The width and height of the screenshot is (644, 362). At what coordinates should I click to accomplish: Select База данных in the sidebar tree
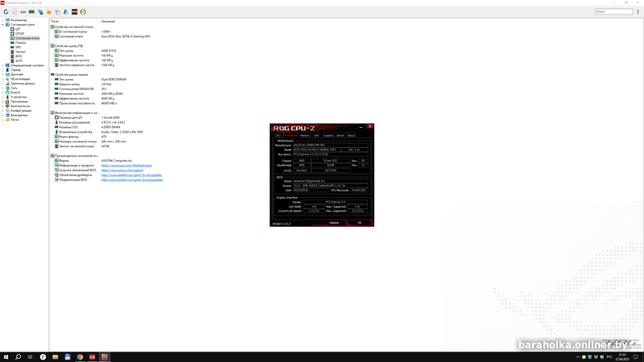[x=19, y=115]
